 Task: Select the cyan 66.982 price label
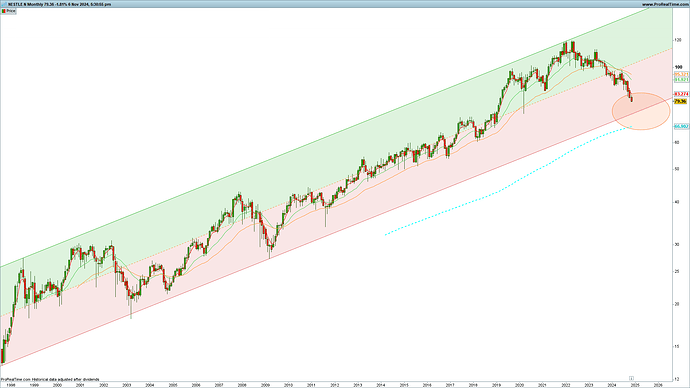coord(681,126)
